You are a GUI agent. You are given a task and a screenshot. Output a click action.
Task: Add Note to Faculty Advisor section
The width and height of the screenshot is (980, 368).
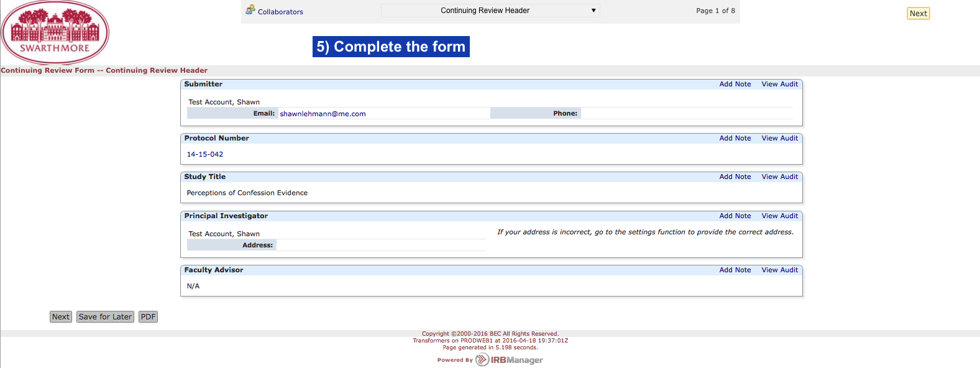click(735, 270)
